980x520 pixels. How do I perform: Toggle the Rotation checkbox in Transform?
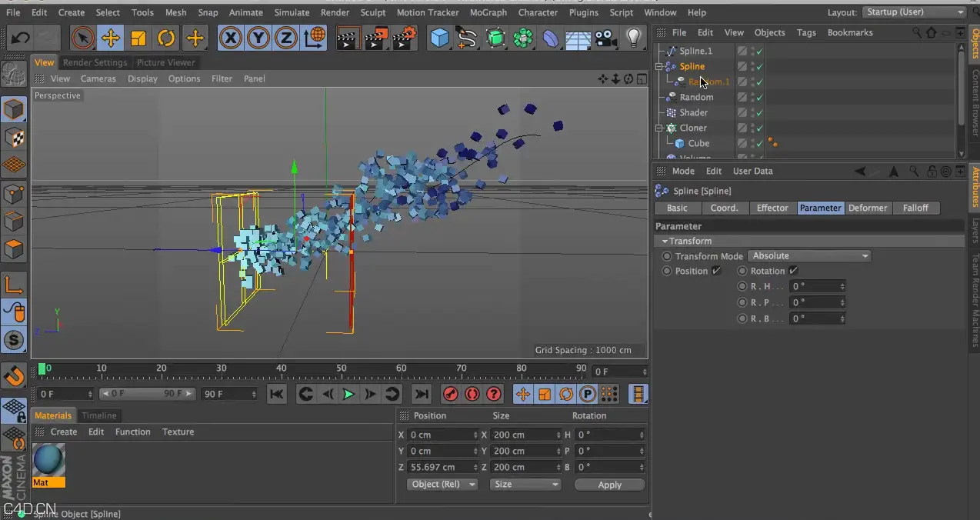point(793,271)
